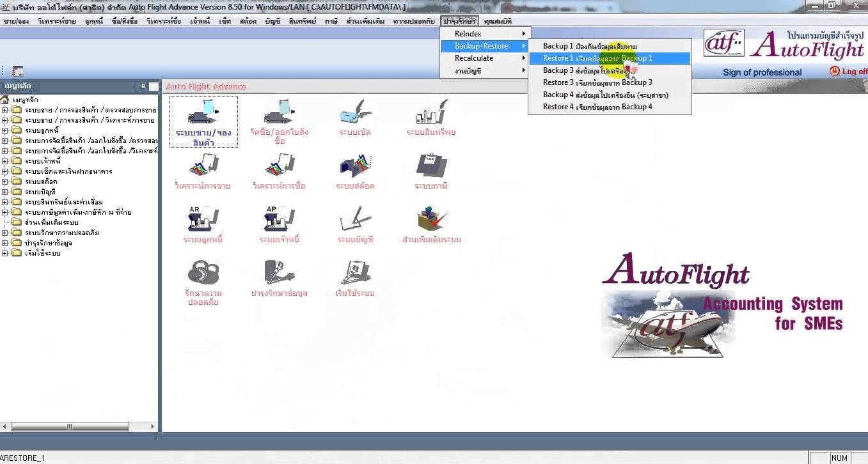868x464 pixels.
Task: Open the ขาย/จอง menu
Action: pyautogui.click(x=16, y=21)
